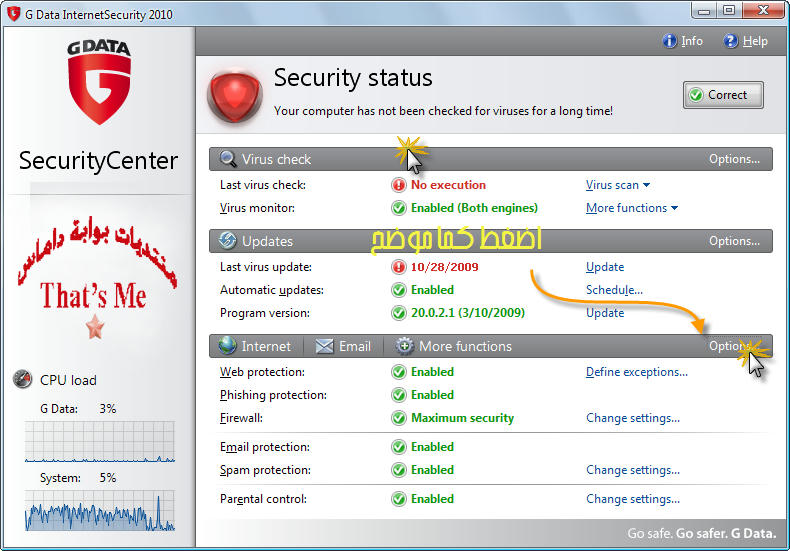Click green check icon for Parental control

399,499
